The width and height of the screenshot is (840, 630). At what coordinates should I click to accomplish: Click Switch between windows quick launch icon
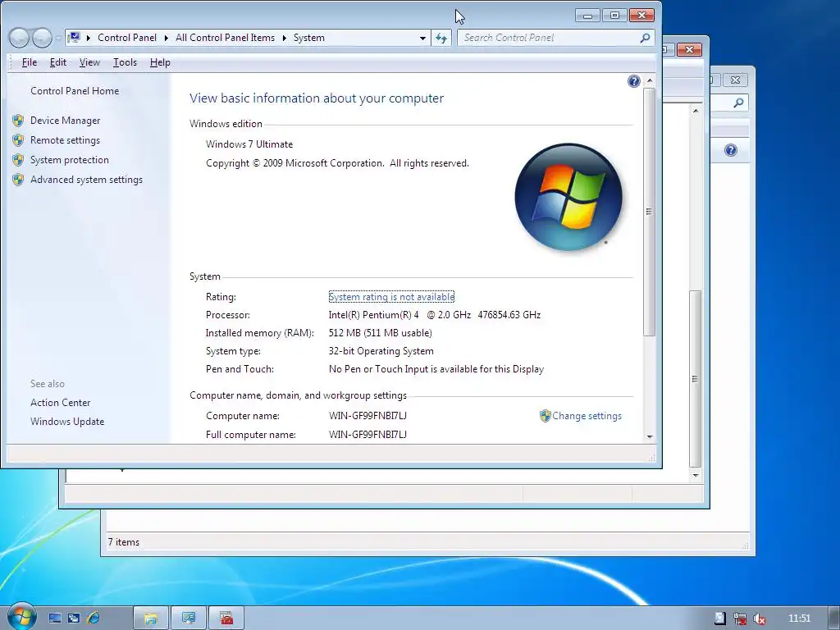click(x=74, y=619)
